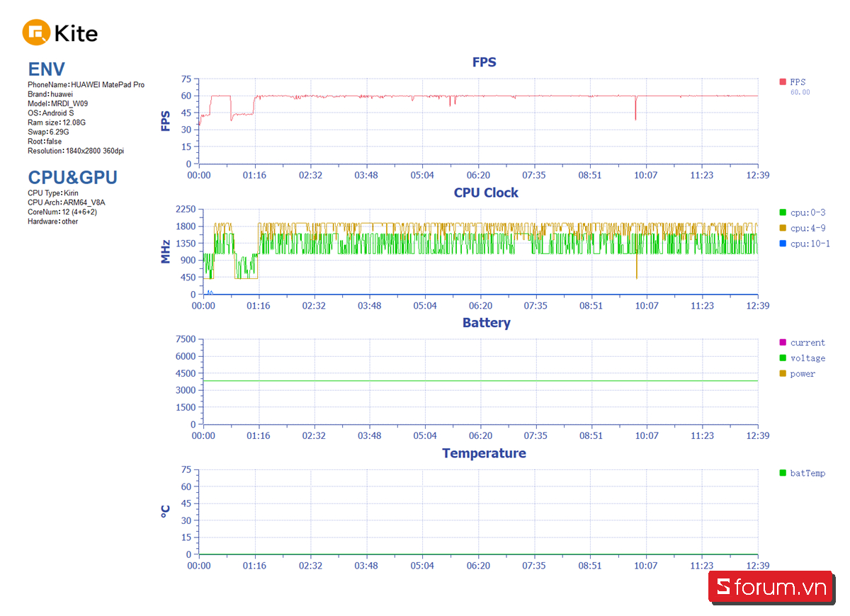This screenshot has width=850, height=616.
Task: Click the 00:00 tick under Temperature chart
Action: (x=199, y=566)
